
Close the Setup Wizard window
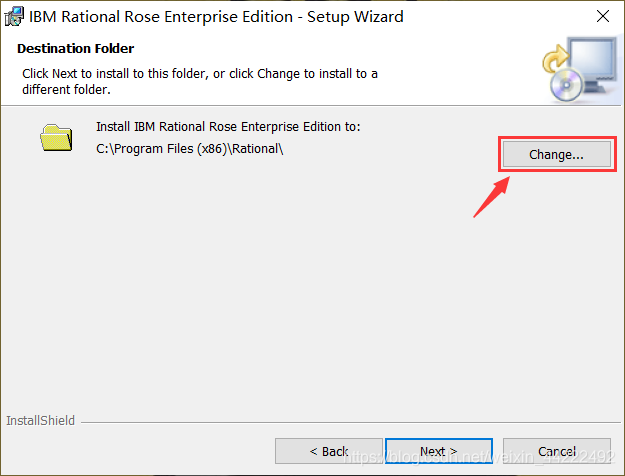pos(603,16)
